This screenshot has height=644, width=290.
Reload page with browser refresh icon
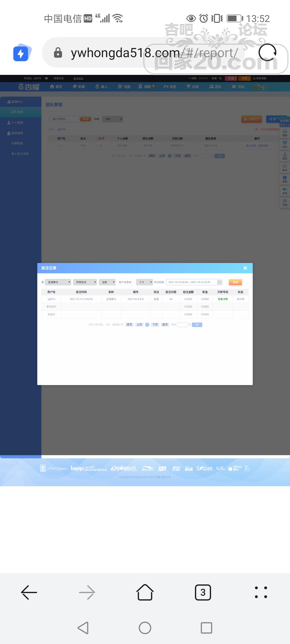tap(267, 52)
